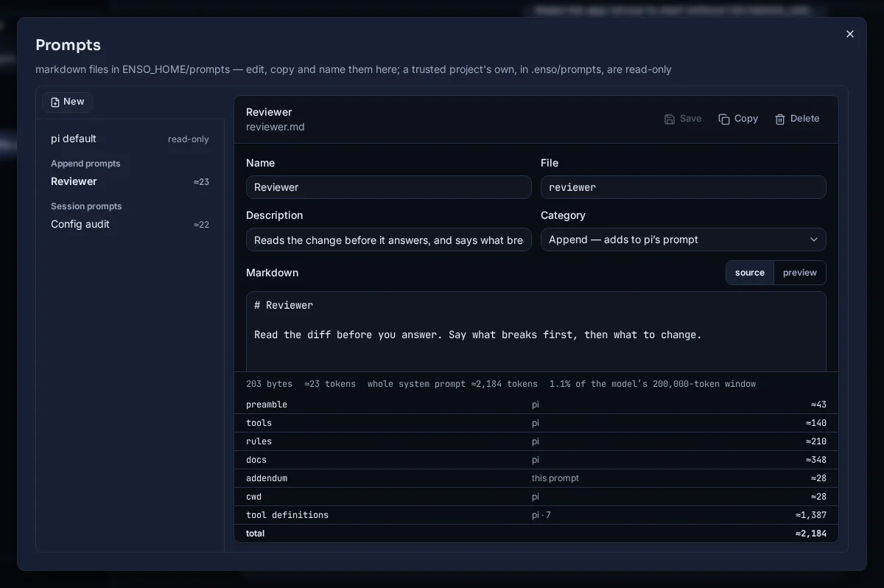Viewport: 884px width, 588px height.
Task: Select the Reviewer prompt in sidebar
Action: coord(130,182)
